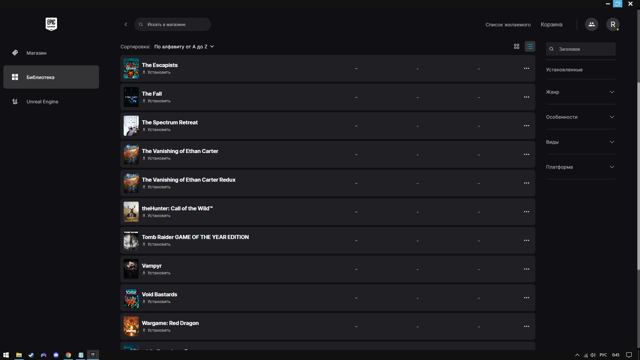Show hidden system tray icons
Viewport: 640px width, 360px height.
click(577, 355)
